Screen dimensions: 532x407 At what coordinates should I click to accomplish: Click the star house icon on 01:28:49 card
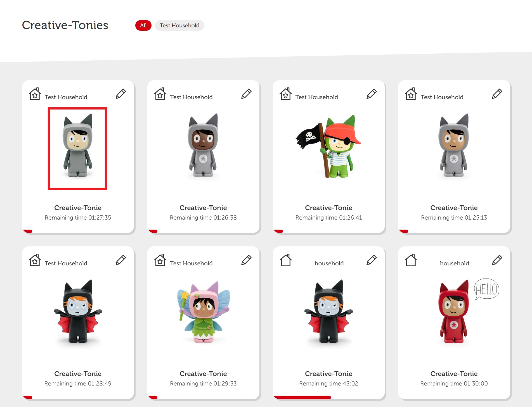click(35, 260)
